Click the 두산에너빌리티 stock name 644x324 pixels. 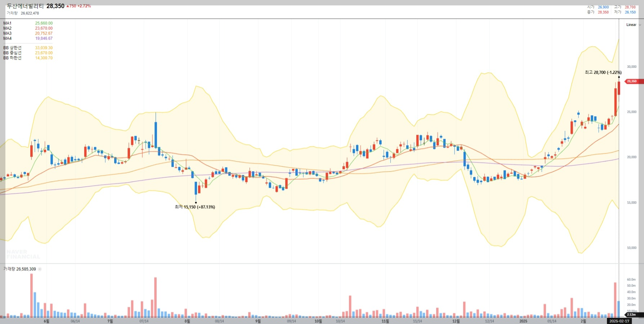[25, 6]
